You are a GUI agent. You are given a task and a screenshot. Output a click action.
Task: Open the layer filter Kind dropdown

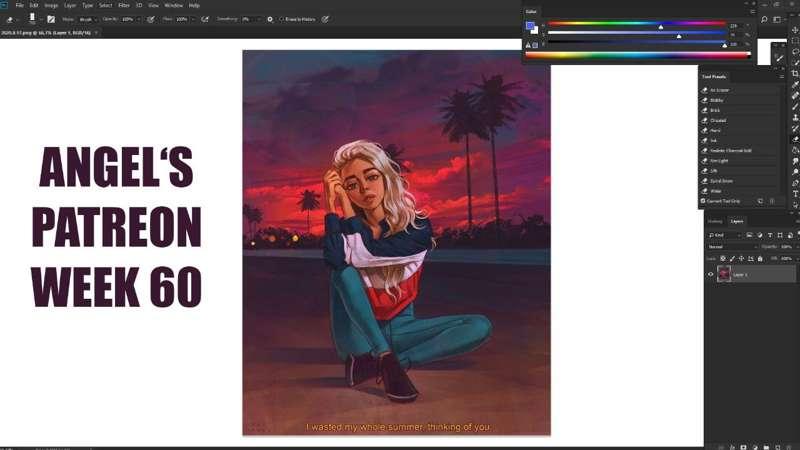tap(724, 235)
